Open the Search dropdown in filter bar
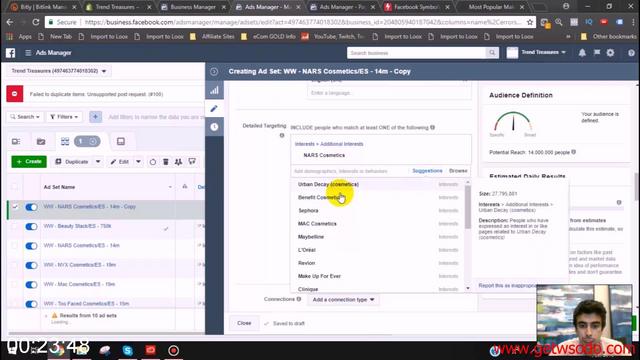Viewport: 640px width, 360px height. tap(25, 117)
